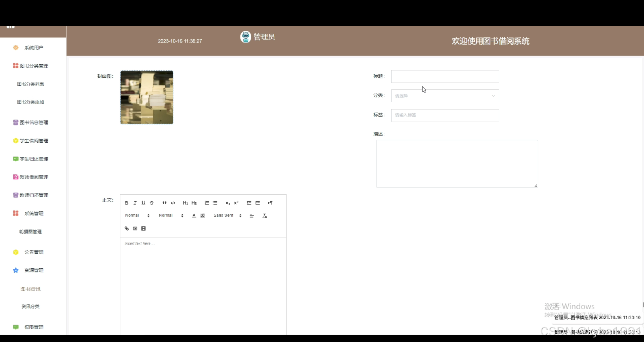
Task: Apply subscript formatting
Action: click(228, 203)
